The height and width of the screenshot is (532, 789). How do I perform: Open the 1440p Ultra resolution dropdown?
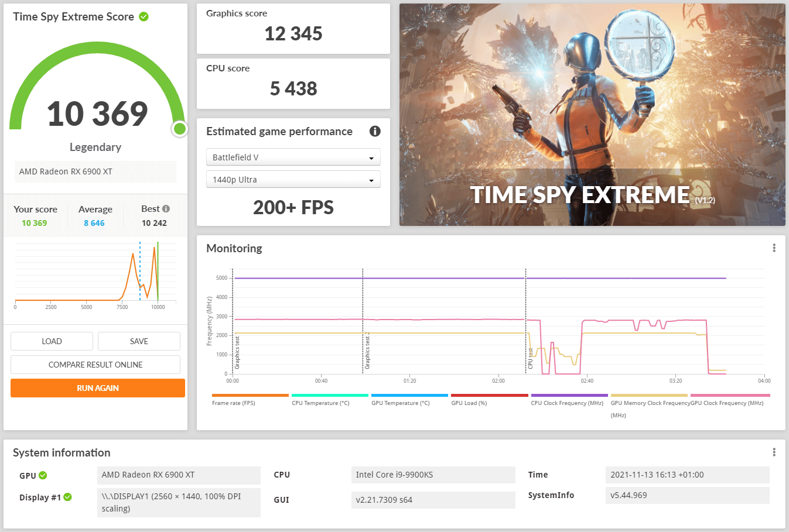click(x=293, y=179)
